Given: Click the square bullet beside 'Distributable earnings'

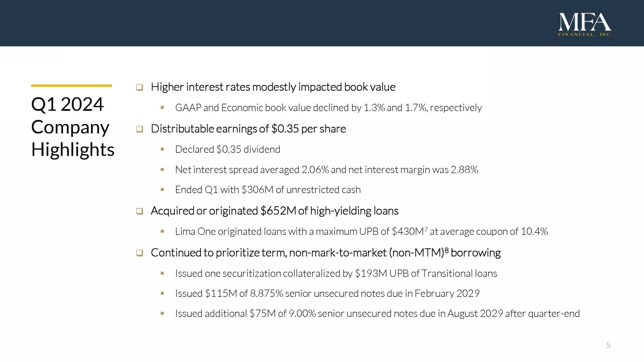Looking at the screenshot, I should coord(140,129).
